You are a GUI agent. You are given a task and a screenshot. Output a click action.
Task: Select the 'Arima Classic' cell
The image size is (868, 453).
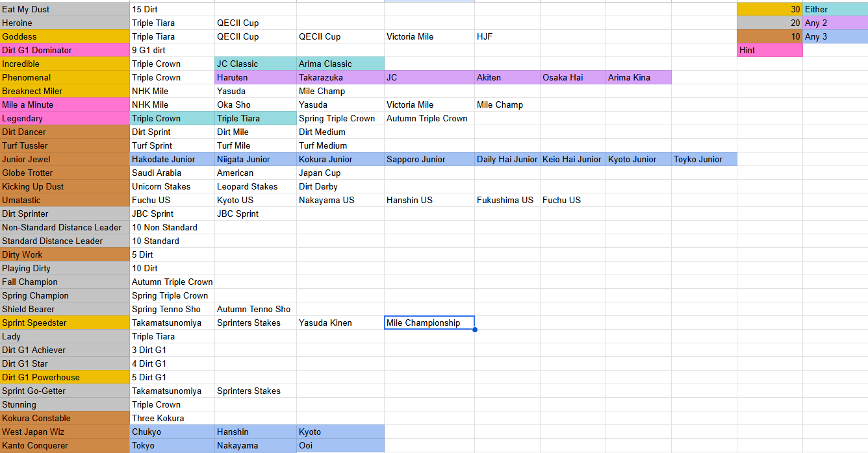(340, 64)
